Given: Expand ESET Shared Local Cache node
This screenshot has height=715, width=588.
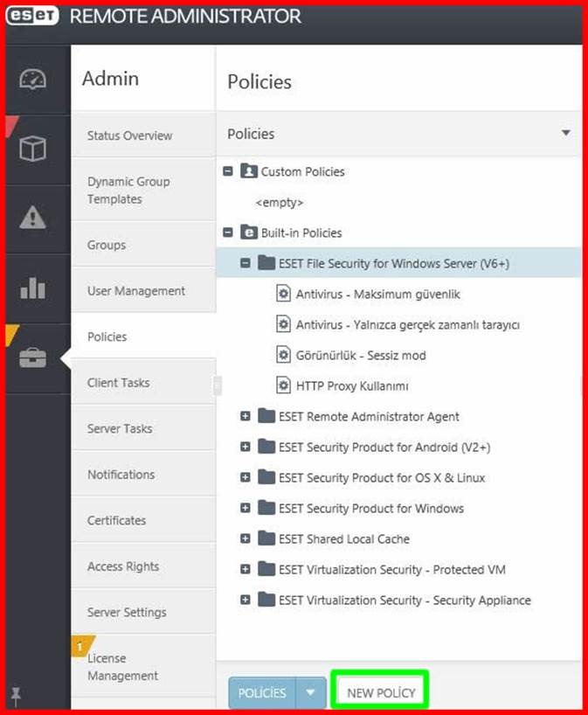Looking at the screenshot, I should pos(246,538).
